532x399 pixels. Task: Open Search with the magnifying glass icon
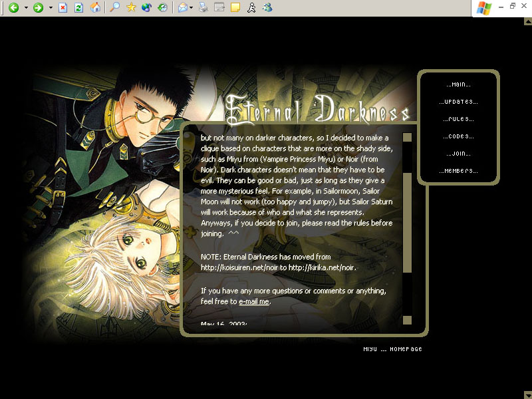coord(115,8)
